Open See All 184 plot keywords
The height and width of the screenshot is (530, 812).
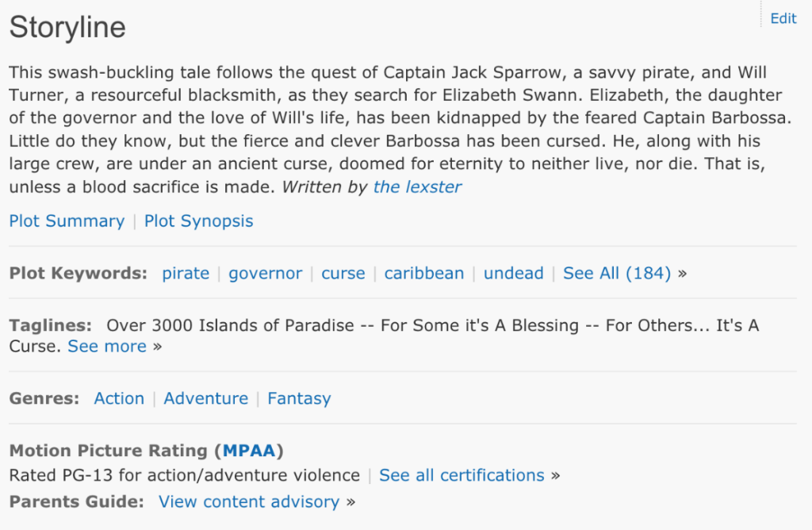click(617, 273)
